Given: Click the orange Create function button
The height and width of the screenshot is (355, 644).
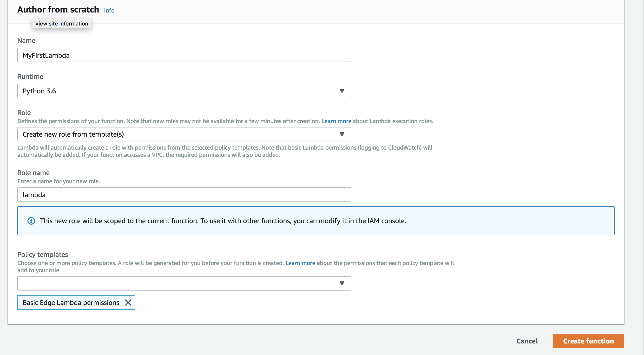Looking at the screenshot, I should (x=589, y=341).
